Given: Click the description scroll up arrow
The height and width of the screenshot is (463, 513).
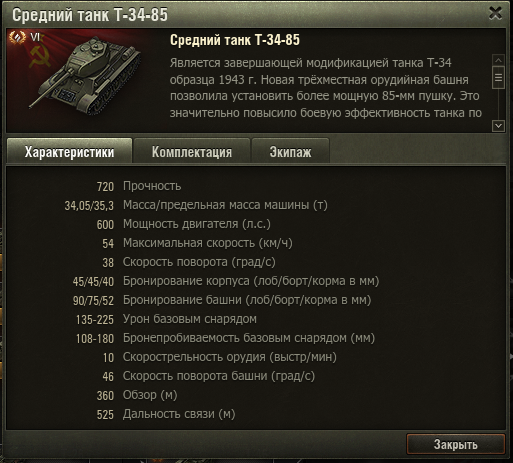Looking at the screenshot, I should tap(498, 60).
